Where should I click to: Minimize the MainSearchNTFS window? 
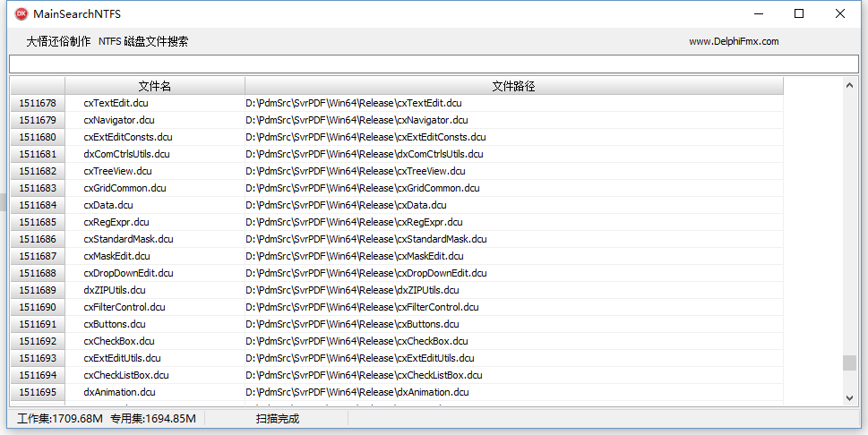click(x=758, y=13)
